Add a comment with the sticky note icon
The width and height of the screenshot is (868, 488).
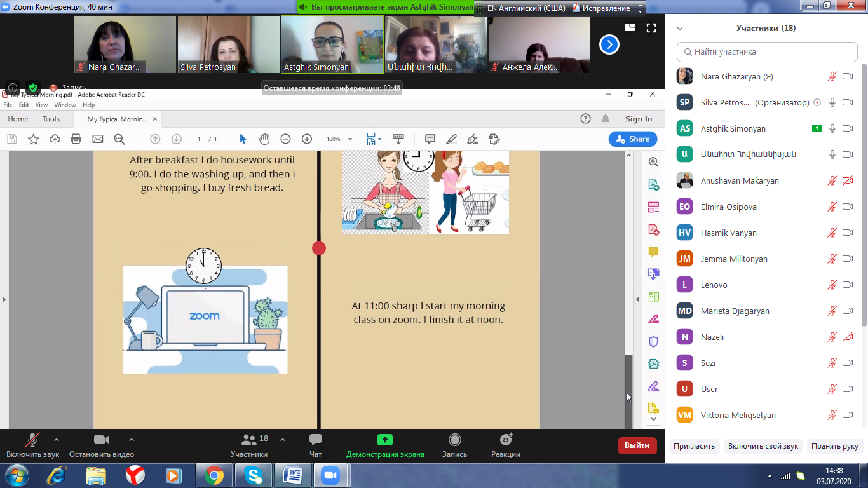(x=430, y=139)
